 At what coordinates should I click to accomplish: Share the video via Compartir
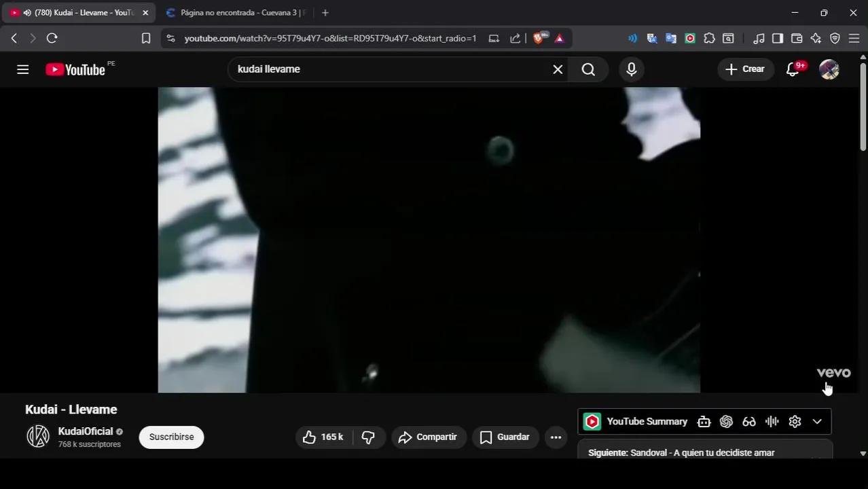(x=429, y=437)
